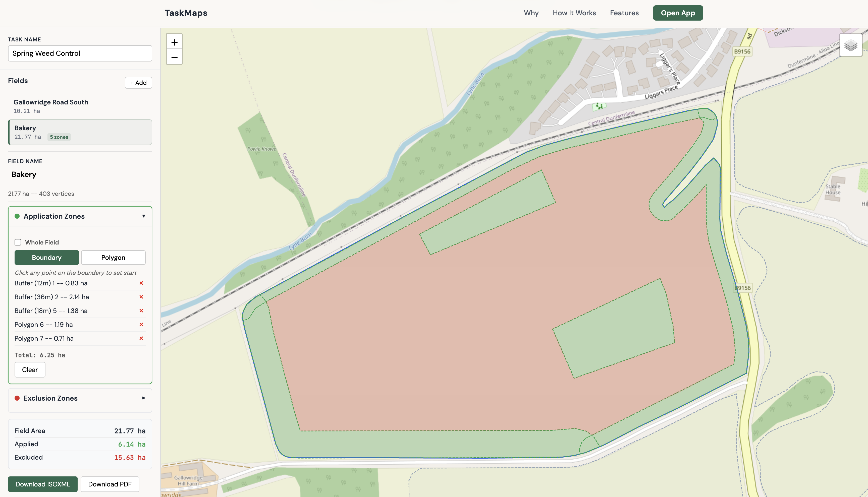Select Boundary drawing mode

pyautogui.click(x=46, y=257)
